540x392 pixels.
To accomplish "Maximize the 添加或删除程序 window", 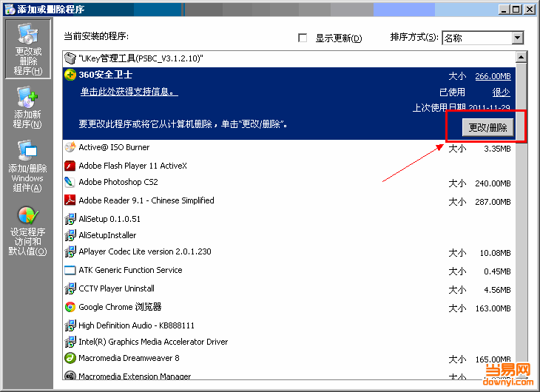I will click(516, 10).
